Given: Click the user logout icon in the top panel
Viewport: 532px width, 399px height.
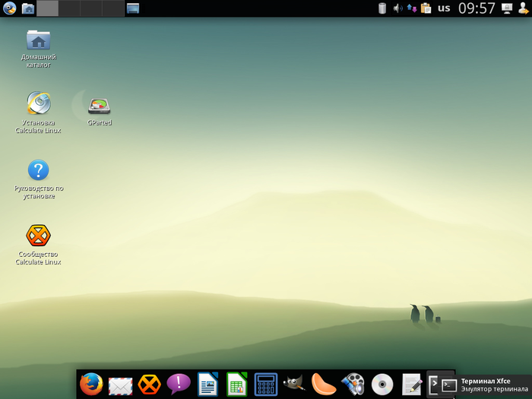Looking at the screenshot, I should point(524,8).
